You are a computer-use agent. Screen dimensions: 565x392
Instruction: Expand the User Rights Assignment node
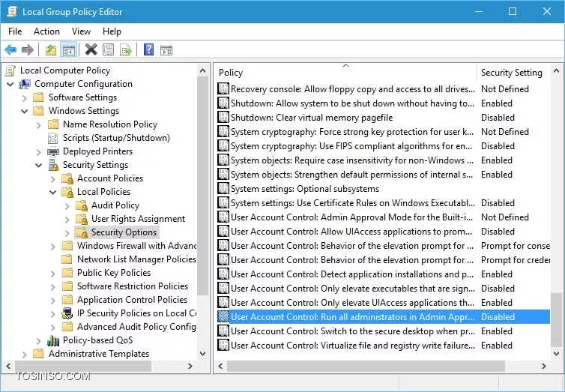pos(67,220)
